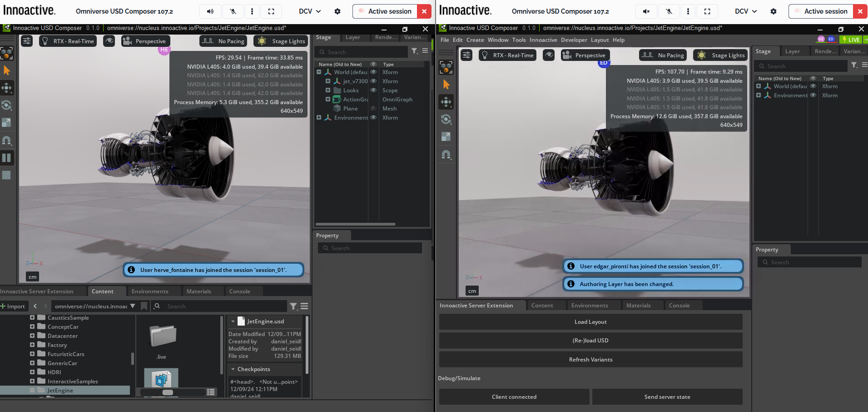
Task: Expand the Factory folder in Content tree
Action: click(32, 345)
